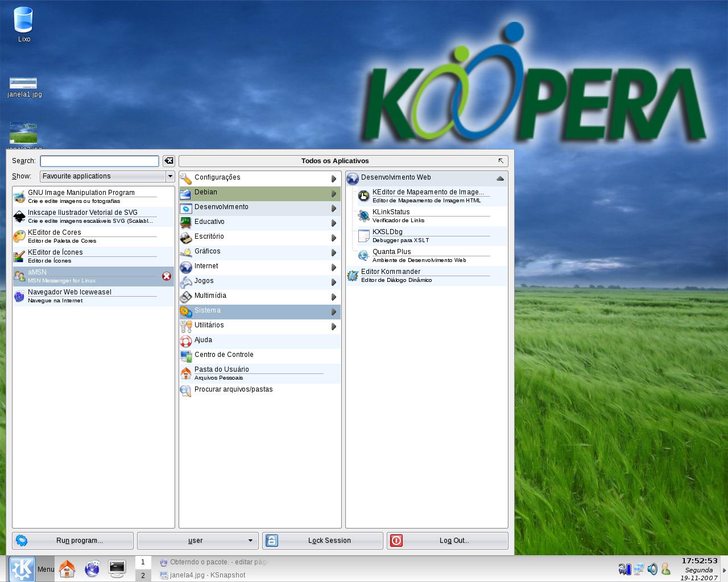Image resolution: width=728 pixels, height=582 pixels.
Task: Open the user dropdown button
Action: [x=198, y=541]
